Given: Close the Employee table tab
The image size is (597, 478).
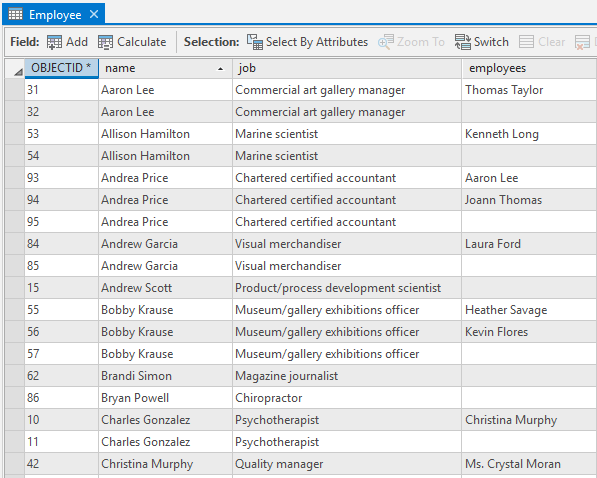Looking at the screenshot, I should 94,14.
